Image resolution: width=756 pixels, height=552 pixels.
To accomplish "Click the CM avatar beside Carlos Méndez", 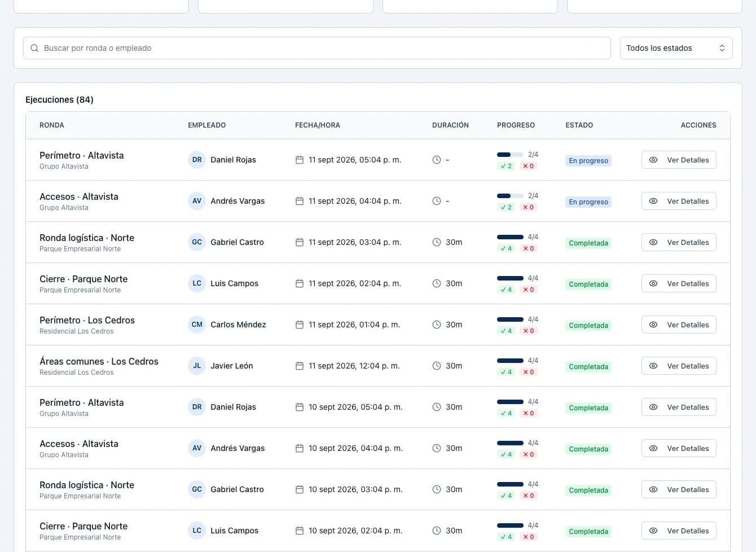I will tap(197, 325).
